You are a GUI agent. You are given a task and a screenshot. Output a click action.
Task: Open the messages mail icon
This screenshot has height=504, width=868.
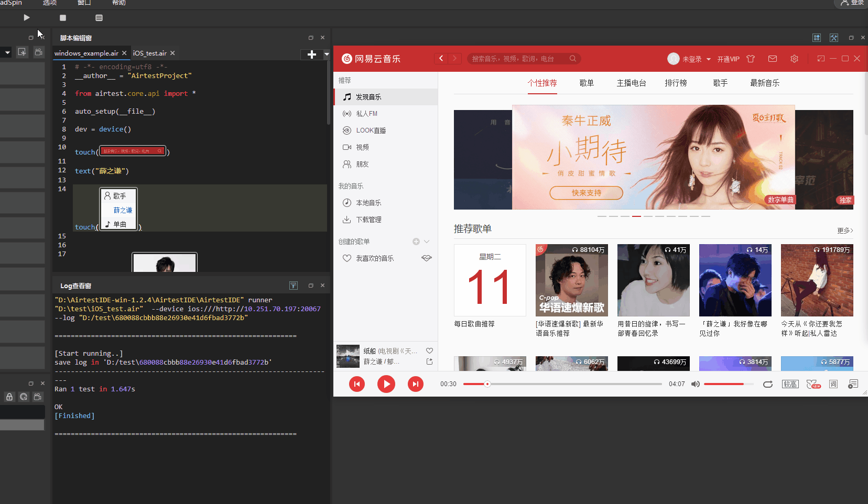[x=773, y=59]
